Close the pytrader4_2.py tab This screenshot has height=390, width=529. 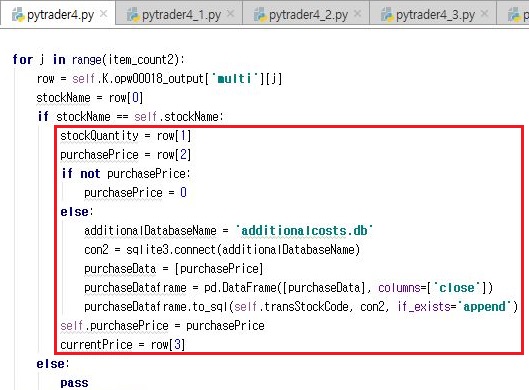[x=358, y=14]
